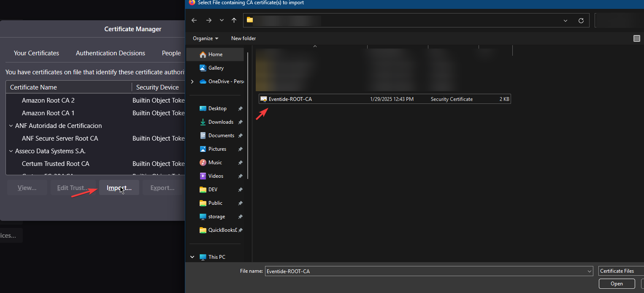Open the Recent locations dropdown arrow
This screenshot has height=293, width=644.
(x=222, y=20)
